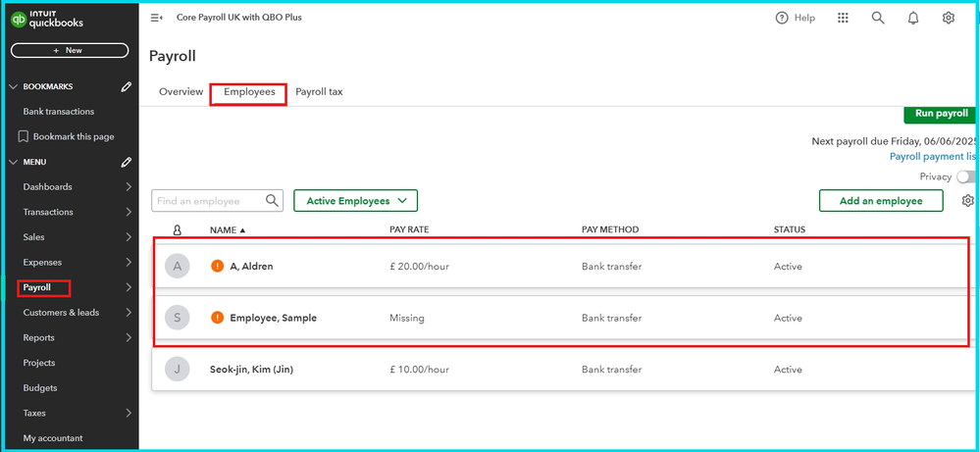
Task: Click the £ 10.00/hour pay rate
Action: tap(420, 370)
